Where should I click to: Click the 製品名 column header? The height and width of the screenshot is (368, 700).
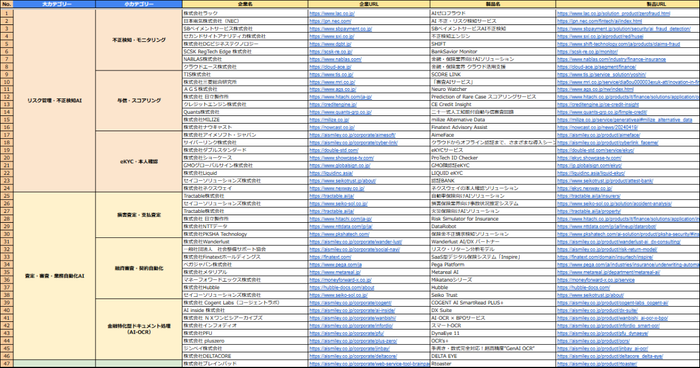(493, 4)
